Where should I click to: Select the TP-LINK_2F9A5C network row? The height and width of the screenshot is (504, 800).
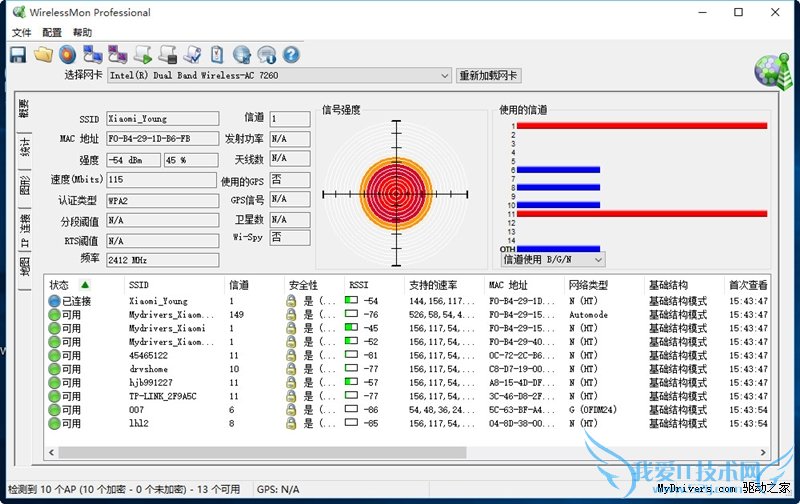[x=408, y=396]
